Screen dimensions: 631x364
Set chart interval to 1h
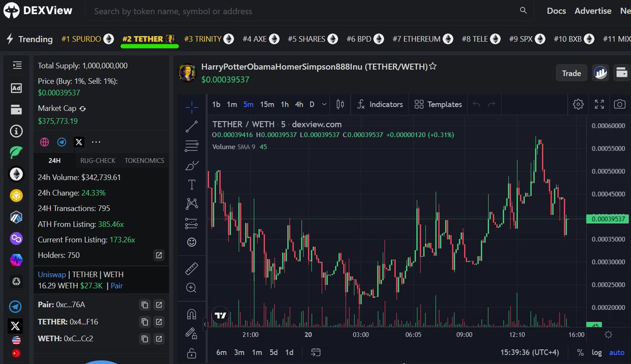[x=284, y=104]
